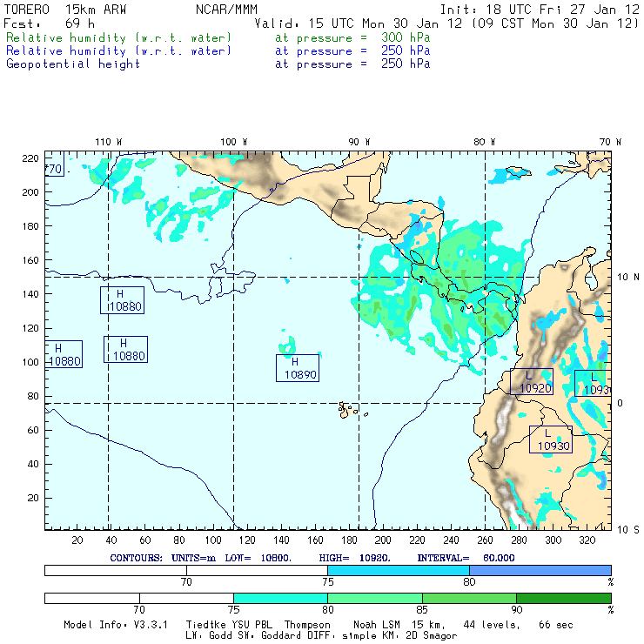Click the green 'Relative humidity (w.r.t. water)' label
Viewport: 644px width, 644px height.
[x=118, y=37]
